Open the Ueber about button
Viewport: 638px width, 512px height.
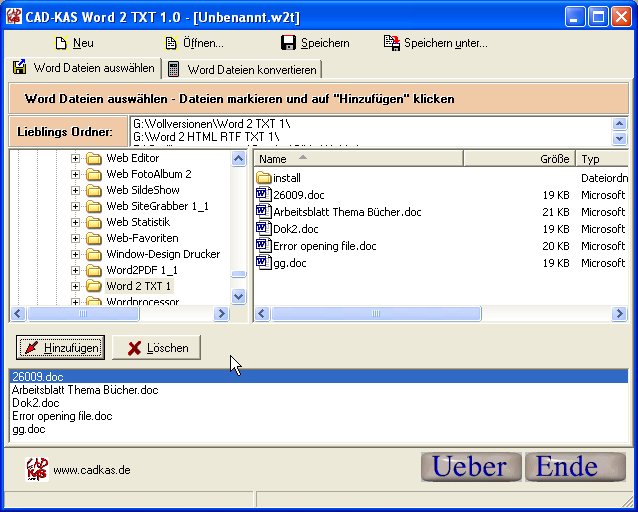[x=470, y=467]
